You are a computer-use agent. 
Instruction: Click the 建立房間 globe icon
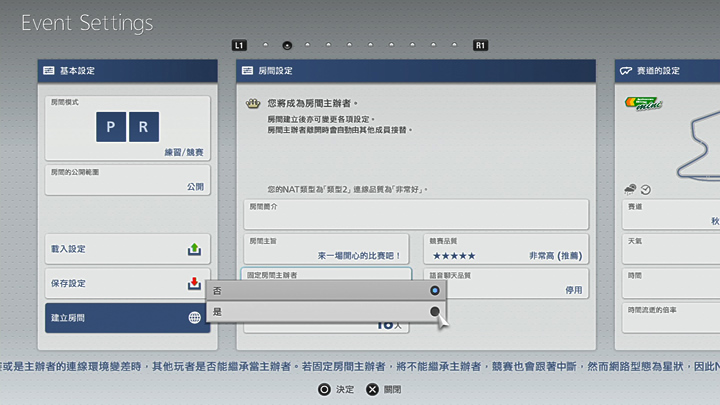[194, 317]
